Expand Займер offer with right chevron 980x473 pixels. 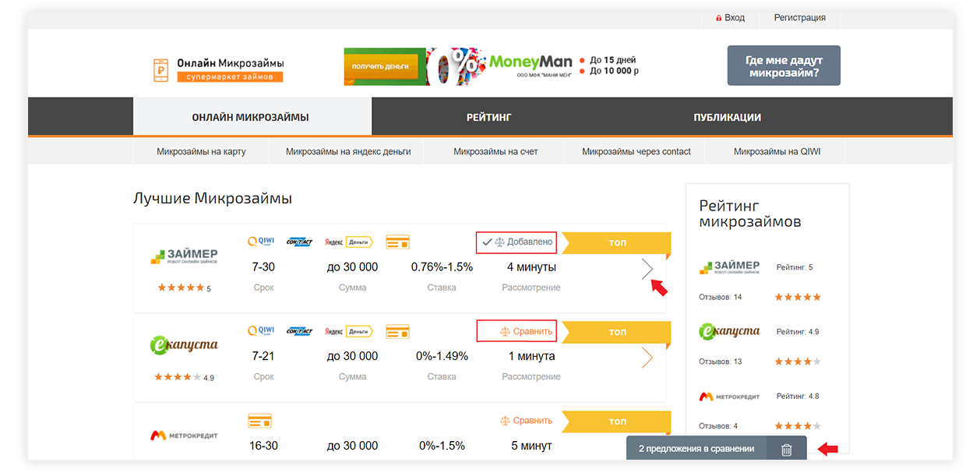(647, 269)
